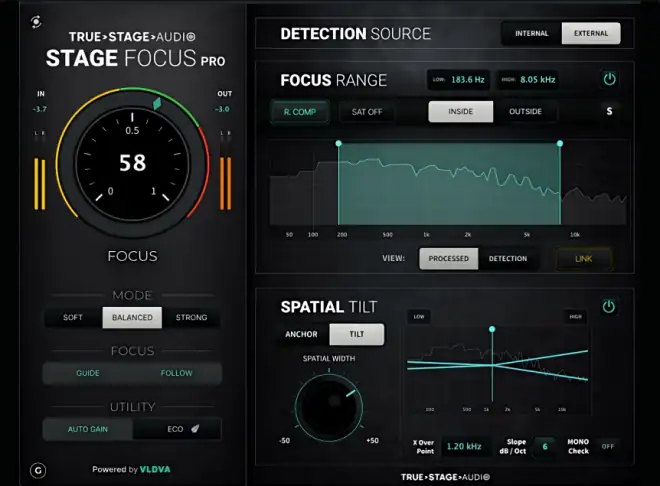Image resolution: width=660 pixels, height=486 pixels.
Task: Click the Spatial Width knob
Action: pos(329,406)
